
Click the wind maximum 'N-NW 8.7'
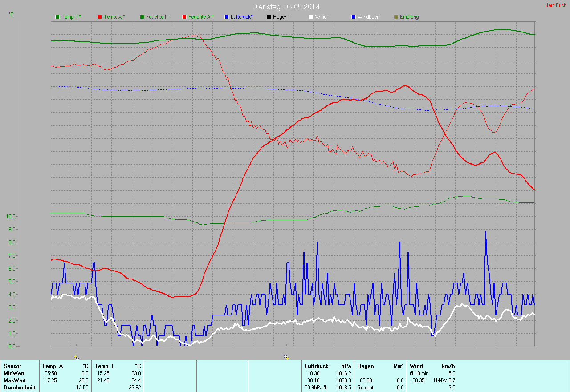pyautogui.click(x=444, y=380)
